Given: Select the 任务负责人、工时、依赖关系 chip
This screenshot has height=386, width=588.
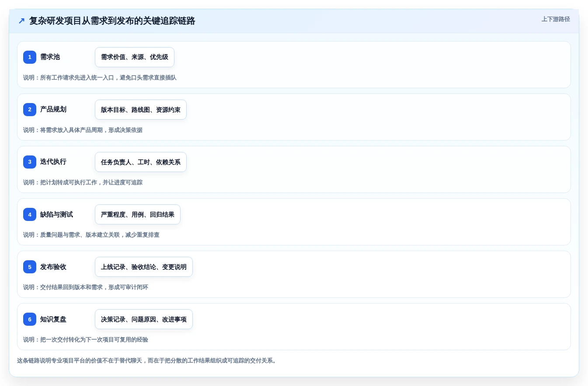Looking at the screenshot, I should [x=141, y=162].
